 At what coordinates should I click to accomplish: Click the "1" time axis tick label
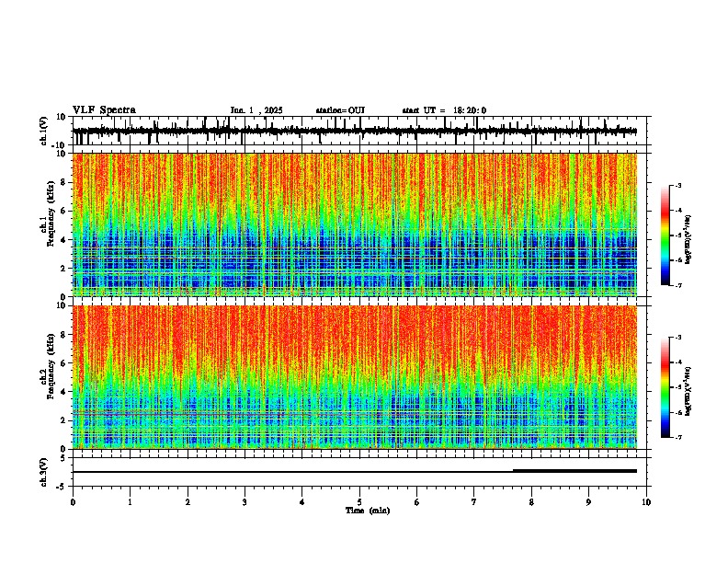click(130, 502)
